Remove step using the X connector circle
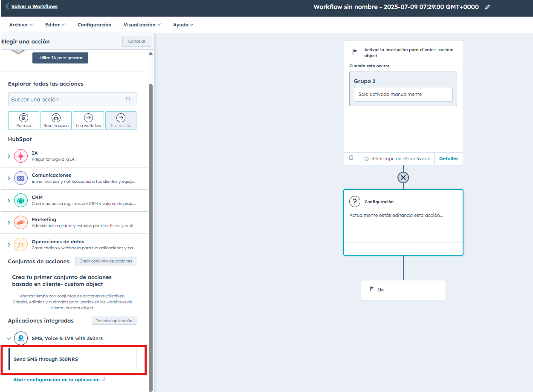 point(403,177)
